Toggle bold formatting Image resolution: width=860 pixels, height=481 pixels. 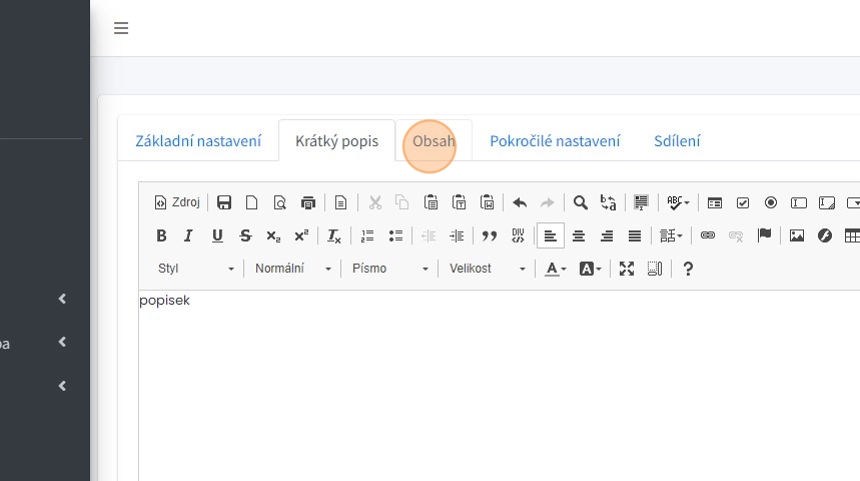pyautogui.click(x=161, y=236)
